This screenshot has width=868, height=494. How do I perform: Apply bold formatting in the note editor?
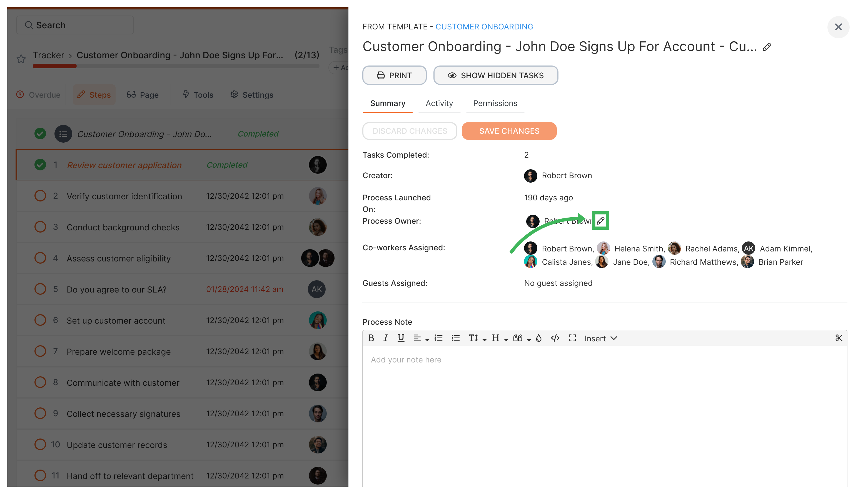pyautogui.click(x=371, y=338)
